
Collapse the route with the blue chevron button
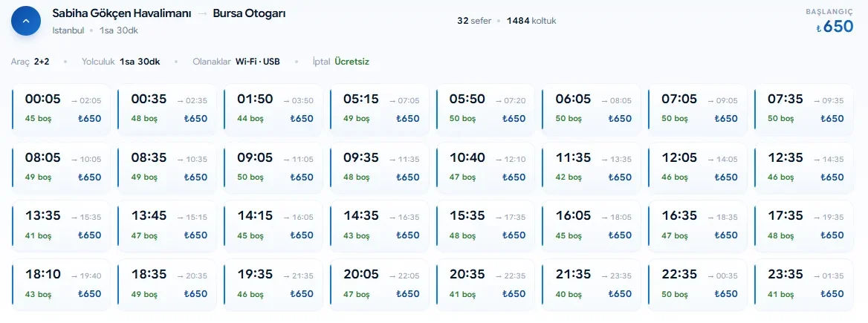pyautogui.click(x=26, y=22)
